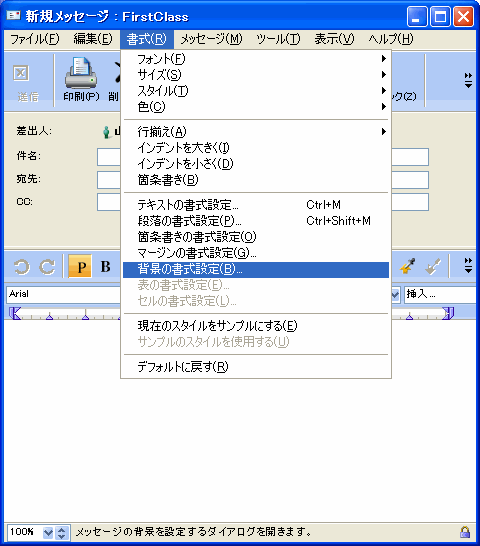The height and width of the screenshot is (546, 480).
Task: Click the redo arrow icon
Action: click(x=47, y=267)
